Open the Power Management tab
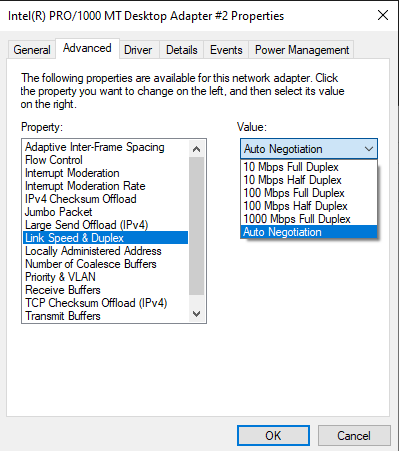Image resolution: width=399 pixels, height=451 pixels. (x=302, y=50)
